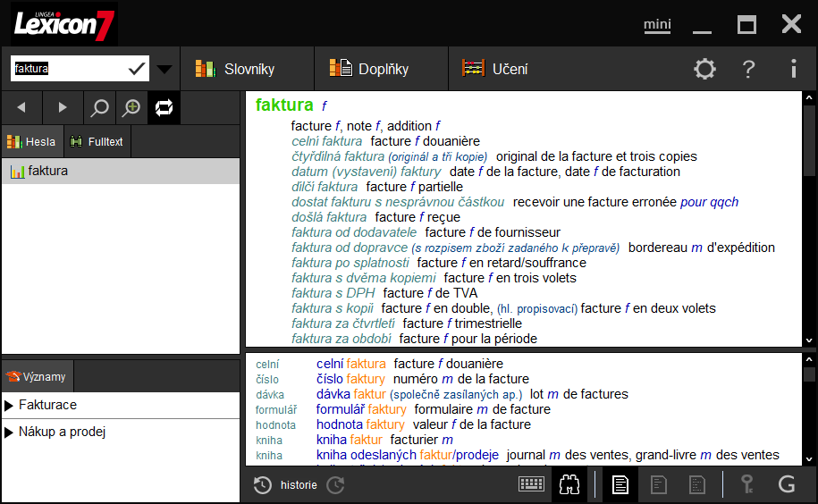The height and width of the screenshot is (504, 818).
Task: Open help with the question mark icon
Action: click(x=749, y=69)
